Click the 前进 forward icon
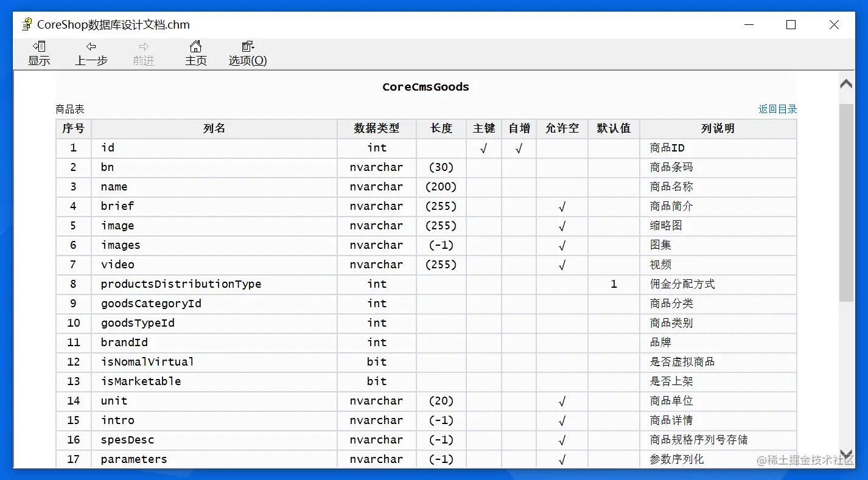This screenshot has height=480, width=868. tap(144, 54)
